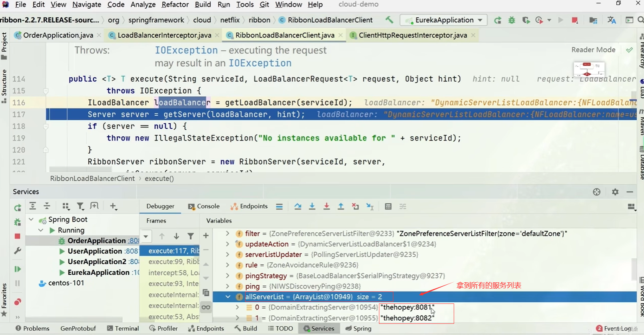Click the Search Everywhere magnifier icon
The width and height of the screenshot is (644, 335).
pos(640,20)
